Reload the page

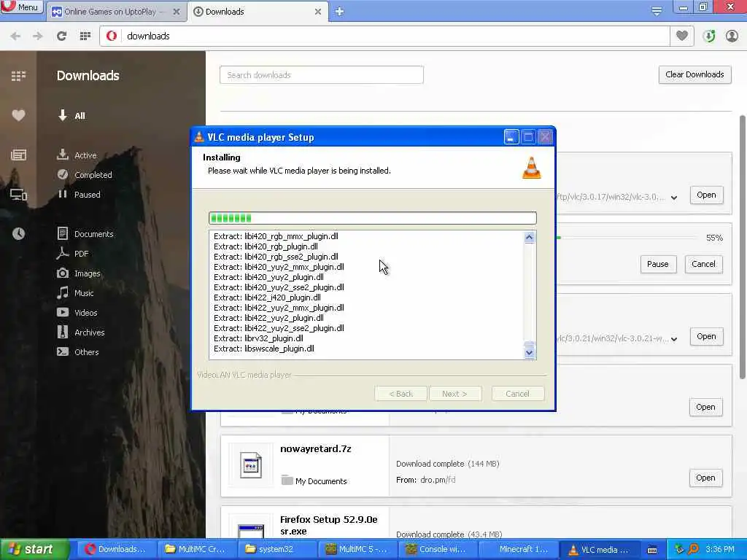click(61, 36)
